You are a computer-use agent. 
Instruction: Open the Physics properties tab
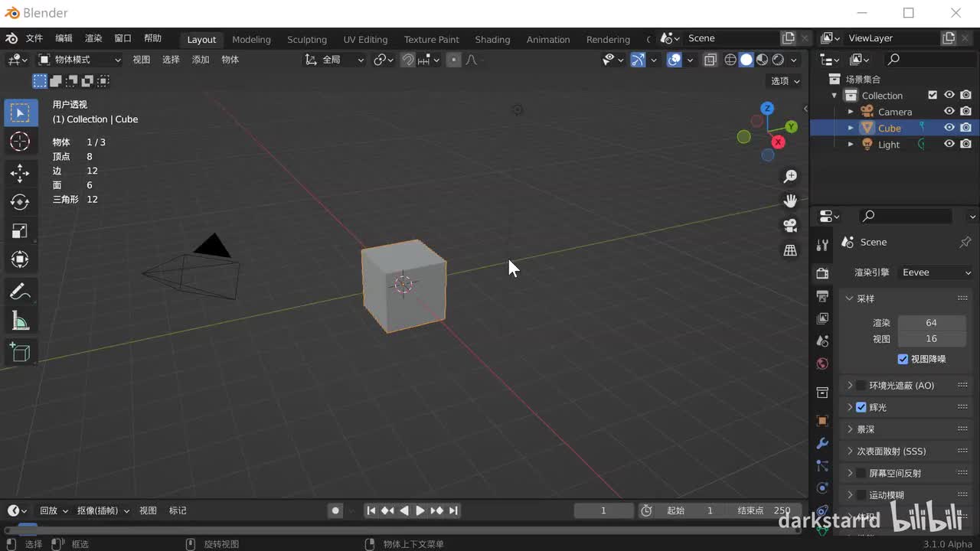click(822, 487)
